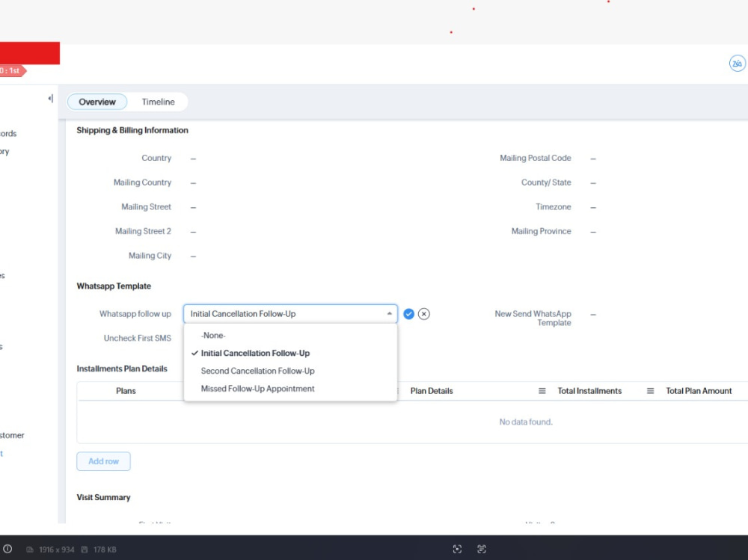Screen dimensions: 748x560
Task: Choose Second Cancellation Follow-Up option
Action: click(x=290, y=371)
